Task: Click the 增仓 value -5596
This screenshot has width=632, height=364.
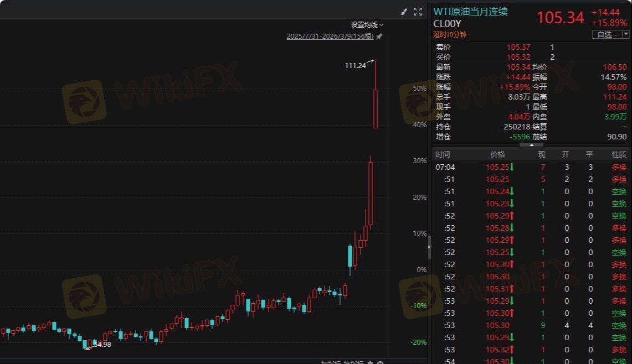Action: pyautogui.click(x=520, y=137)
